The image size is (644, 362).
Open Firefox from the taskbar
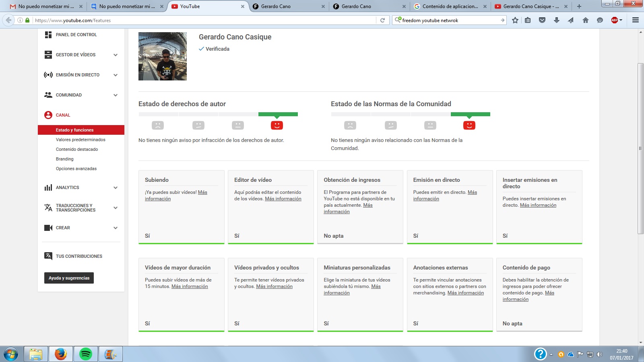tap(61, 354)
